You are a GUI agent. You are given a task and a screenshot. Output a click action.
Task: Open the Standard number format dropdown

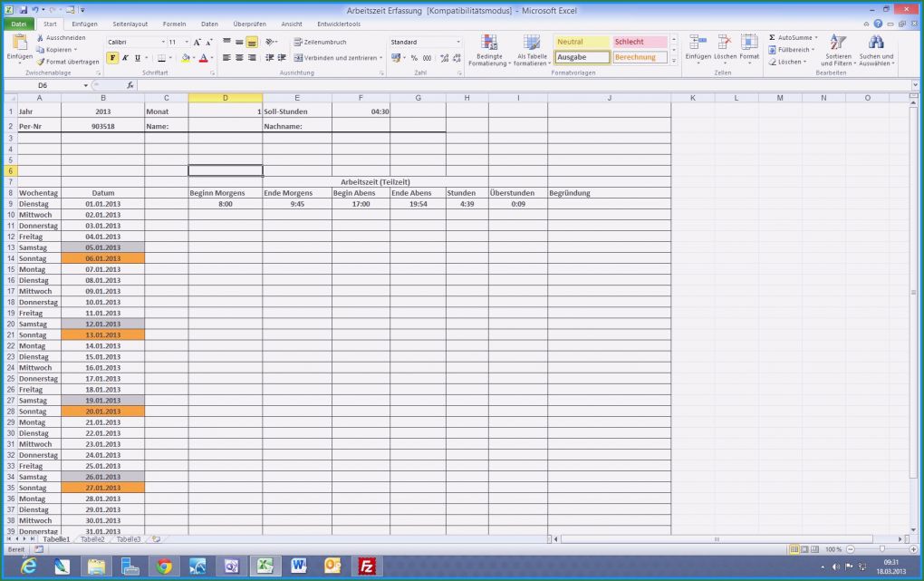pos(459,42)
